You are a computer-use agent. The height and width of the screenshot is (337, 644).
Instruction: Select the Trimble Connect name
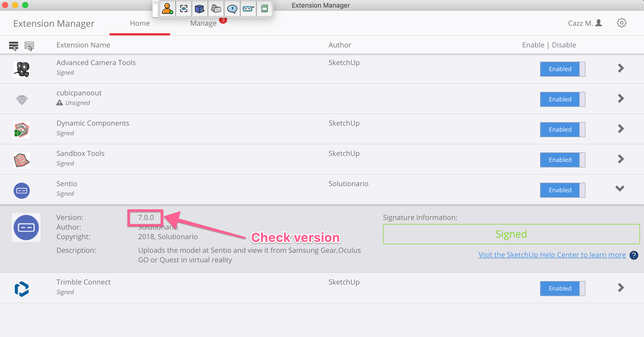[84, 282]
